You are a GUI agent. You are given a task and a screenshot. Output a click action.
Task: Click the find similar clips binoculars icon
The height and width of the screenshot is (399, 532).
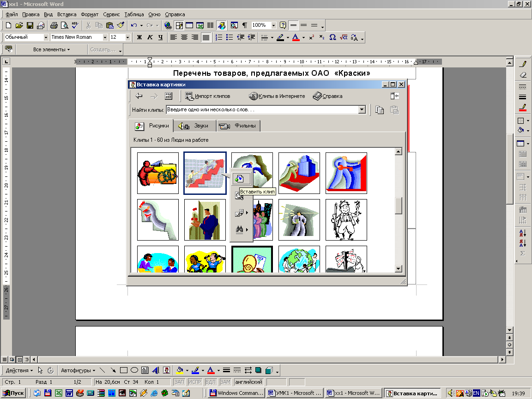[240, 230]
